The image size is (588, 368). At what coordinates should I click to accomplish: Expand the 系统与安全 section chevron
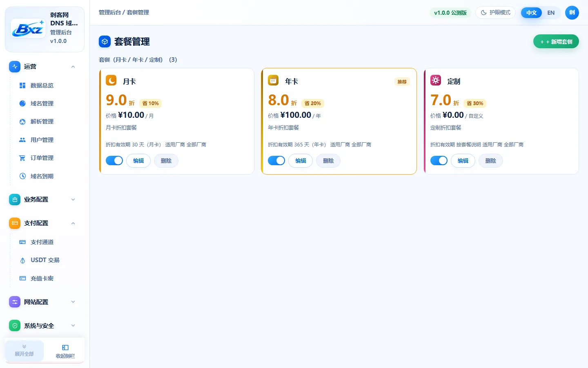pyautogui.click(x=73, y=326)
